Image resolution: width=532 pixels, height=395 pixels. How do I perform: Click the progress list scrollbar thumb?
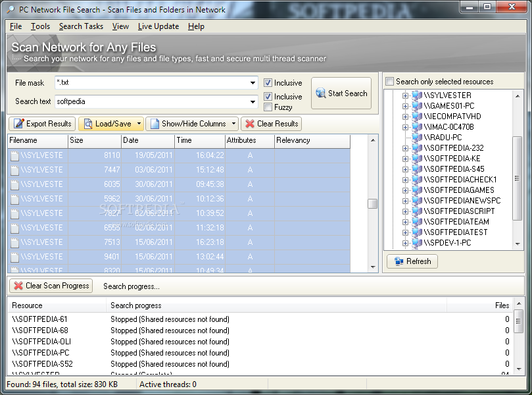point(518,321)
